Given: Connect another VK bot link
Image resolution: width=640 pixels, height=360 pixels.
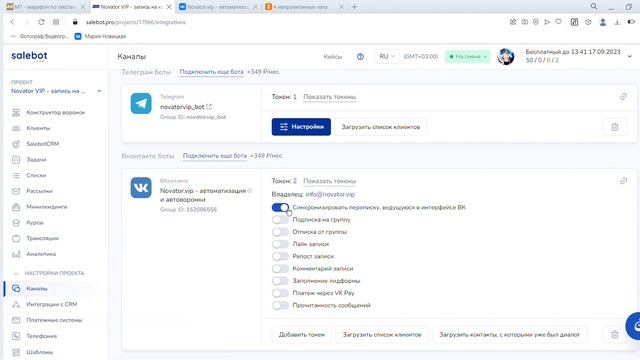Looking at the screenshot, I should click(215, 156).
